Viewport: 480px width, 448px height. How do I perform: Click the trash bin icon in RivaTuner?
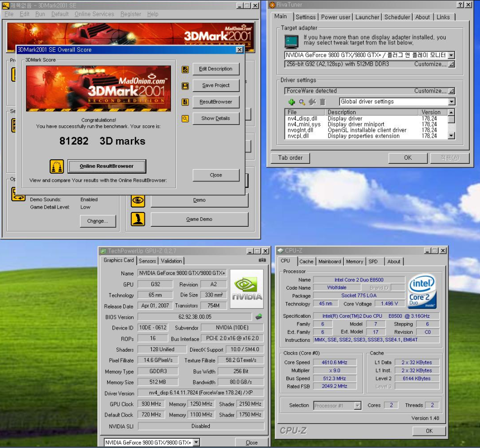(322, 102)
